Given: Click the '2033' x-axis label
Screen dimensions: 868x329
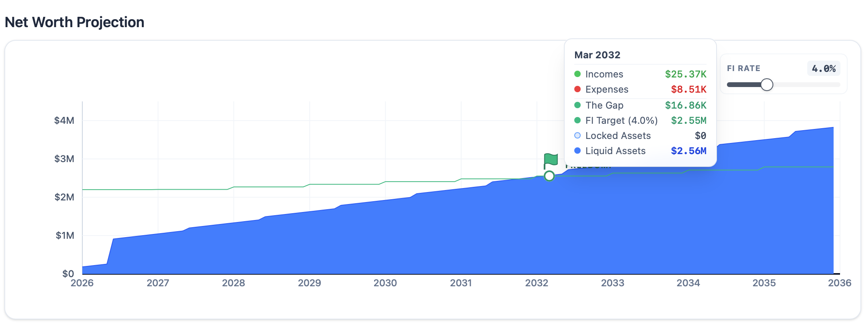Looking at the screenshot, I should (613, 283).
